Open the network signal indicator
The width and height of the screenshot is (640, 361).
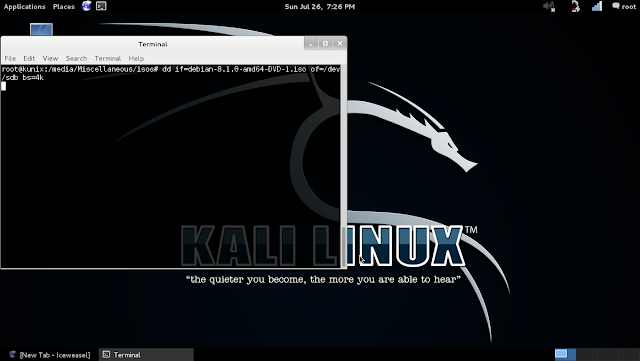pos(597,6)
